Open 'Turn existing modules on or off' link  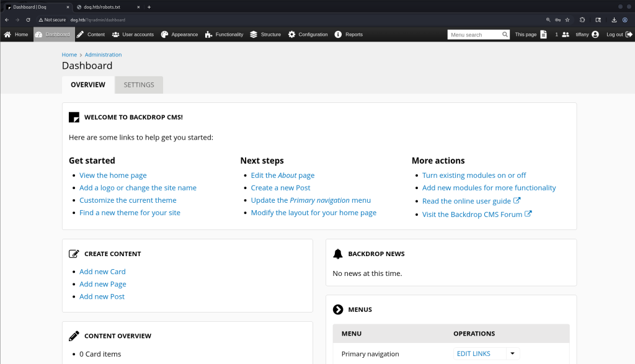click(474, 175)
